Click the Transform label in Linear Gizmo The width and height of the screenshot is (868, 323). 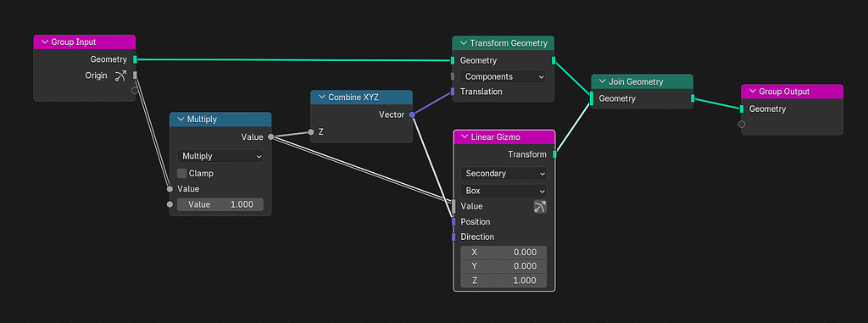point(527,154)
